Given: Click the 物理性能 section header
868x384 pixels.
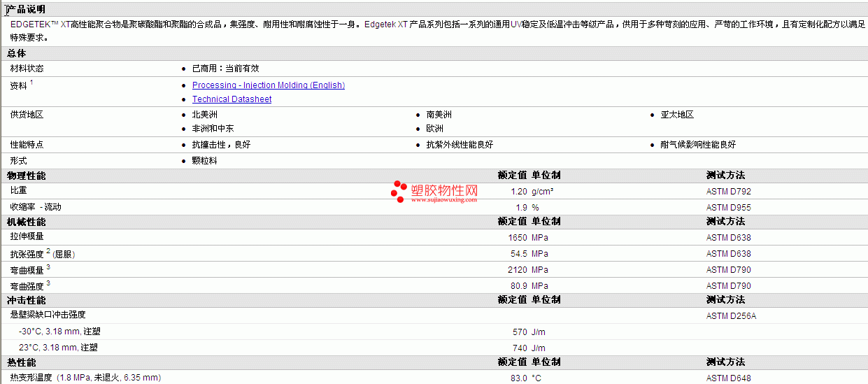Looking at the screenshot, I should [x=27, y=176].
